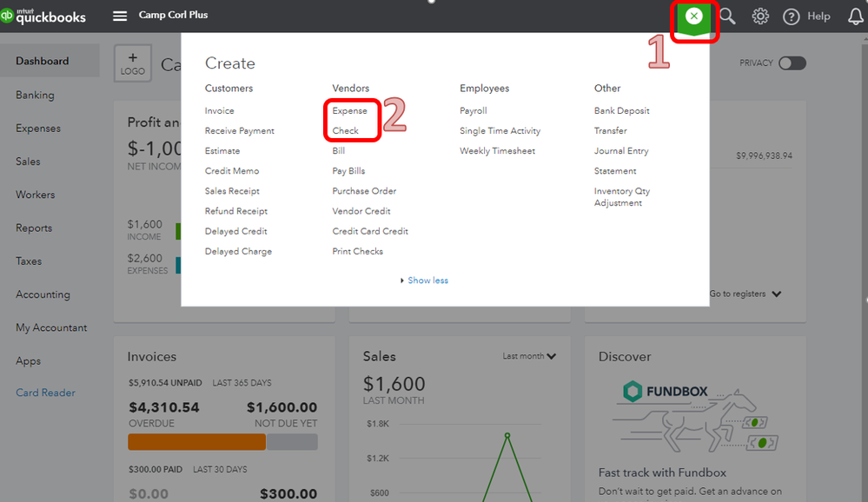Open Accounting in the sidebar
Screen dimensions: 868x502
pyautogui.click(x=43, y=294)
